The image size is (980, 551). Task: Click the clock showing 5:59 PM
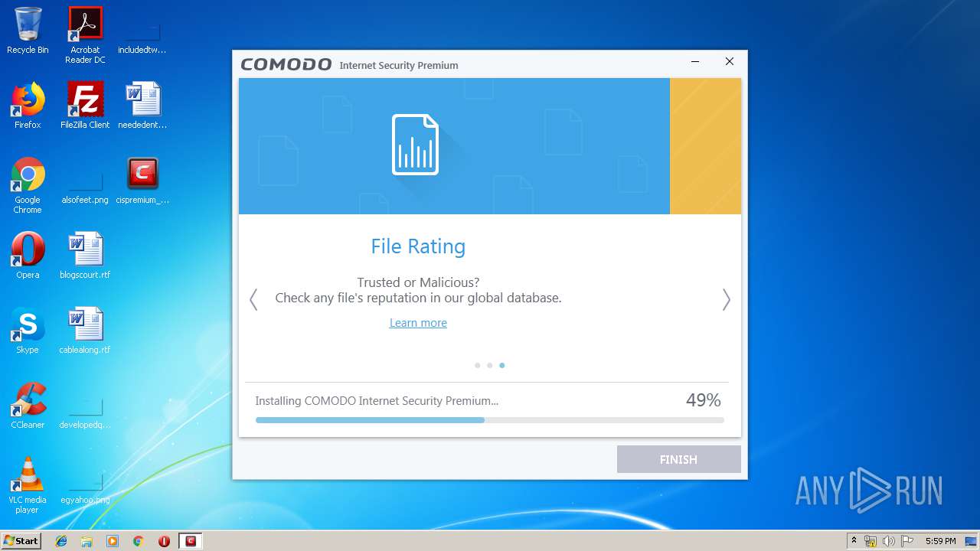click(941, 541)
